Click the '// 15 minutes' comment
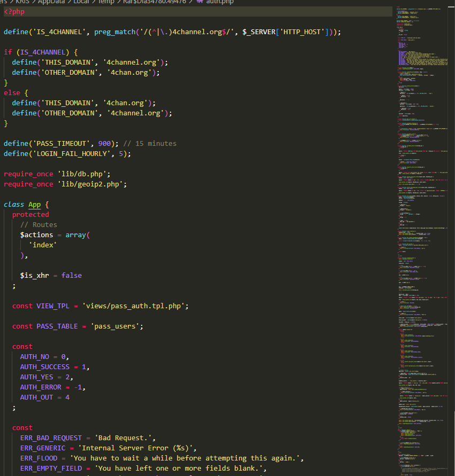 [150, 143]
